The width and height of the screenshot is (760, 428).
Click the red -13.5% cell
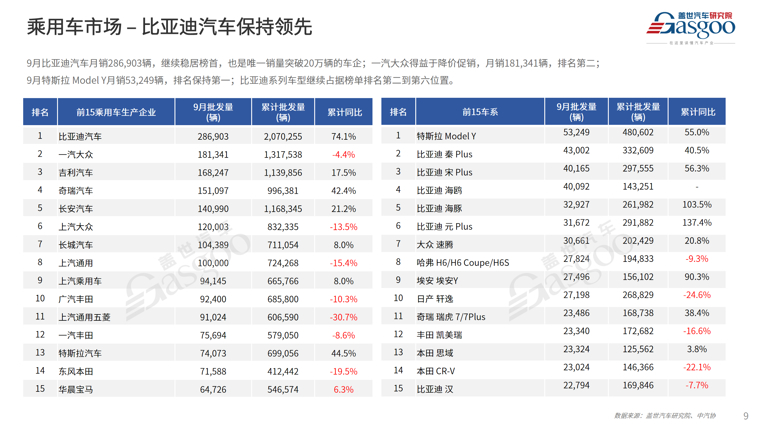[344, 227]
